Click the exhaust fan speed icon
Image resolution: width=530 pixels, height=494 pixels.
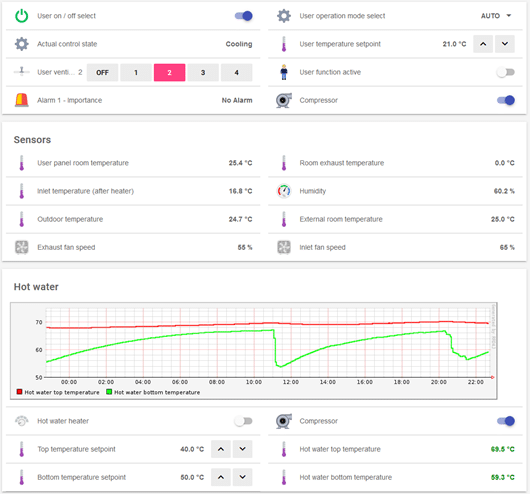[22, 247]
